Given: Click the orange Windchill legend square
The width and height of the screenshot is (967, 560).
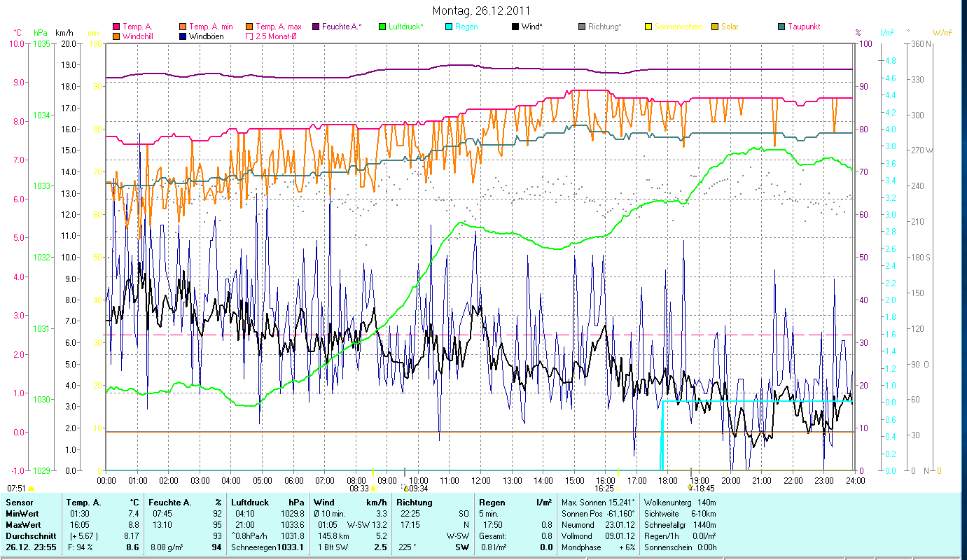Looking at the screenshot, I should [x=116, y=36].
